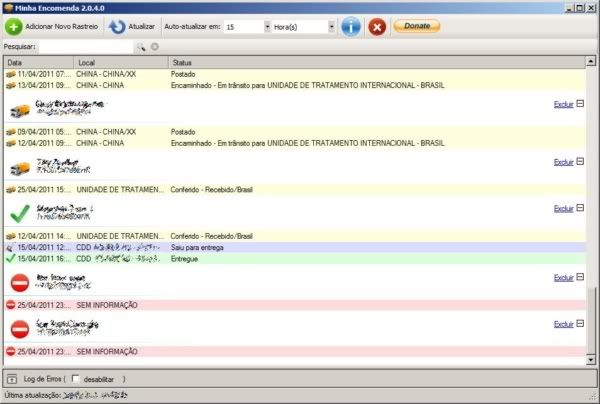The height and width of the screenshot is (404, 600).
Task: Collapse the first truck package group
Action: tap(580, 103)
